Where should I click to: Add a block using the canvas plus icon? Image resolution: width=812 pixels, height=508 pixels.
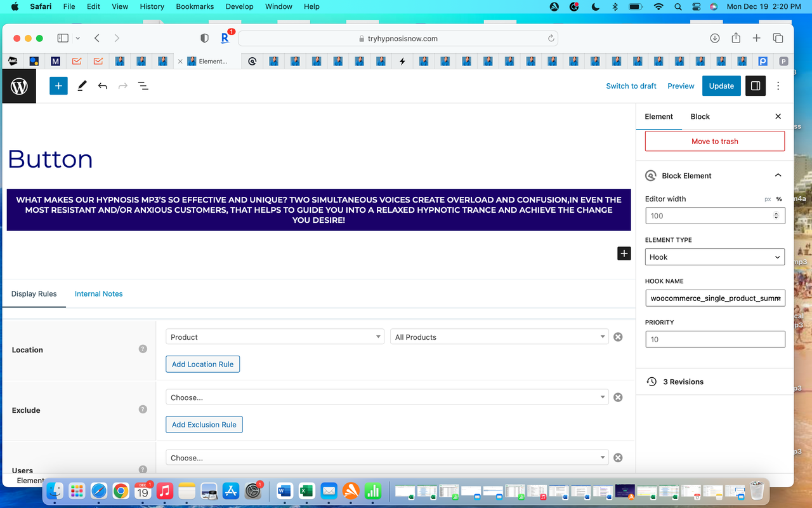[x=624, y=253]
